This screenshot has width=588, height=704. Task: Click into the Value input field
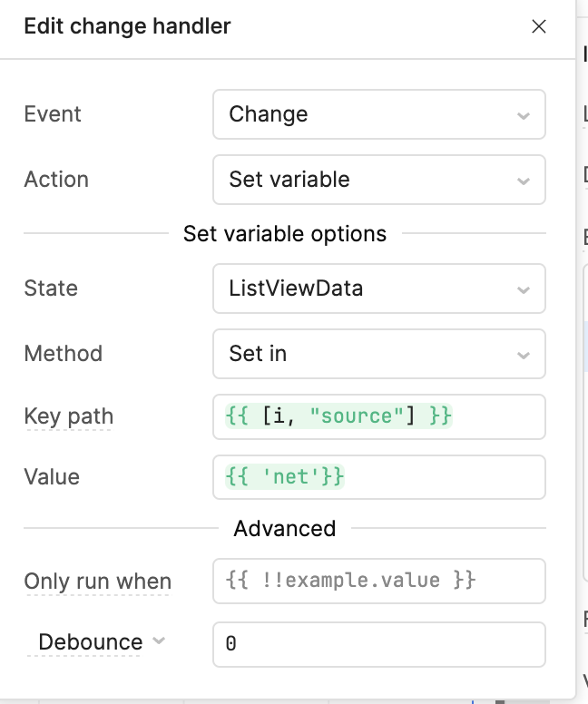pyautogui.click(x=378, y=477)
